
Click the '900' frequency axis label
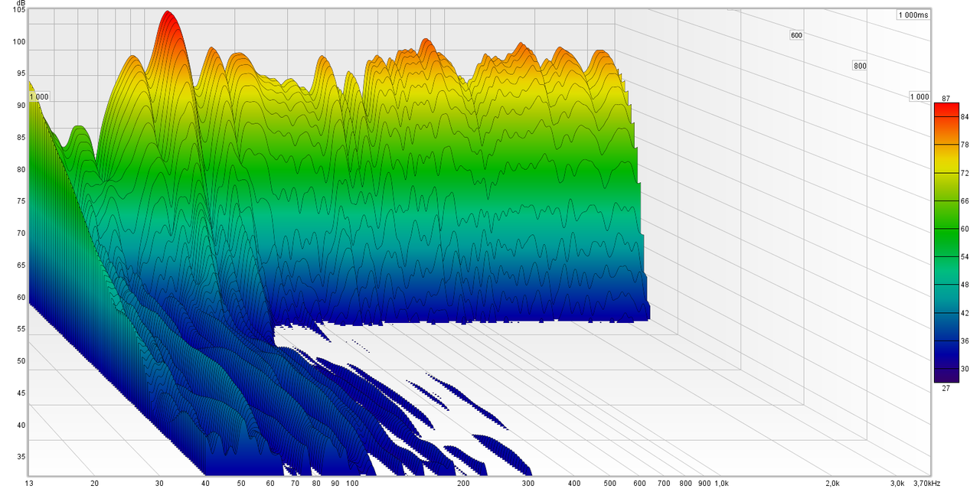(x=703, y=483)
